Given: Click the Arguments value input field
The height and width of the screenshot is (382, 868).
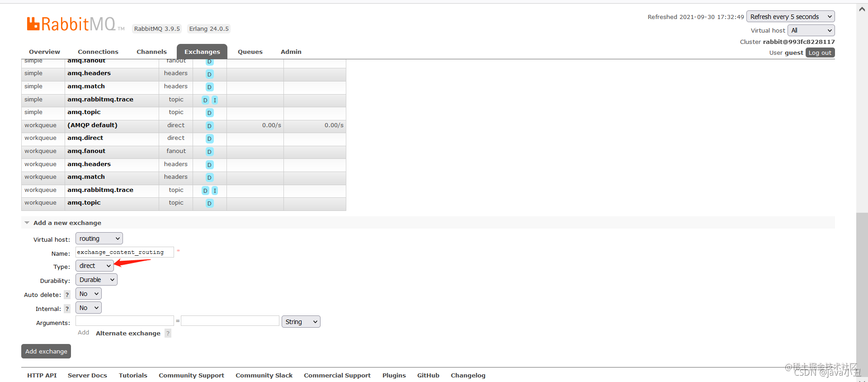Looking at the screenshot, I should click(230, 321).
